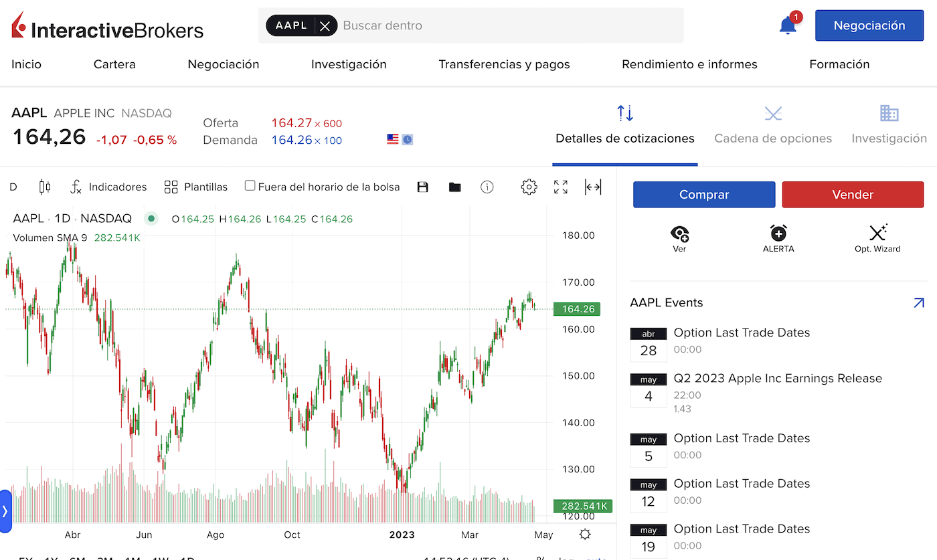This screenshot has width=937, height=560.
Task: Open chart settings gear
Action: click(x=529, y=187)
